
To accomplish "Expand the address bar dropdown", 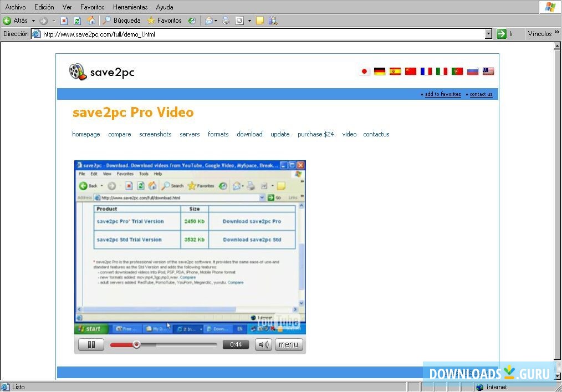I will click(x=488, y=33).
